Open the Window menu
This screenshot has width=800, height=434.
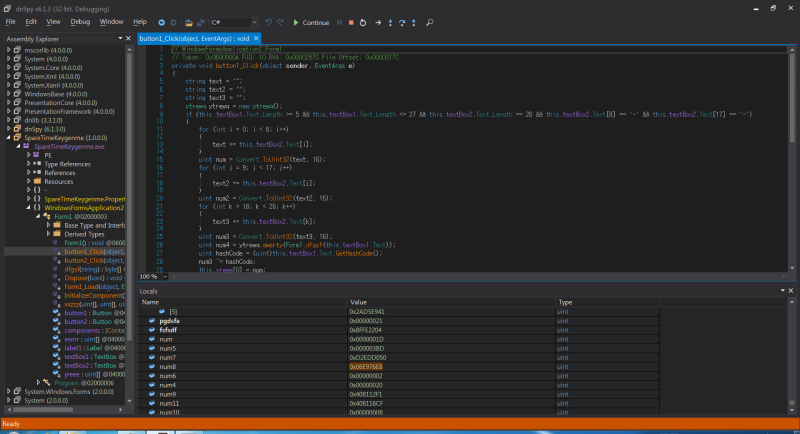[x=112, y=21]
